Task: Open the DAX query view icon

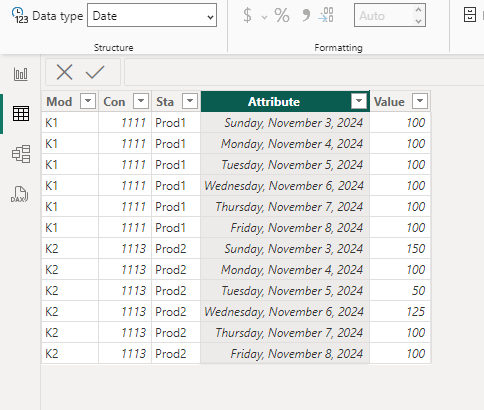Action: pyautogui.click(x=20, y=194)
